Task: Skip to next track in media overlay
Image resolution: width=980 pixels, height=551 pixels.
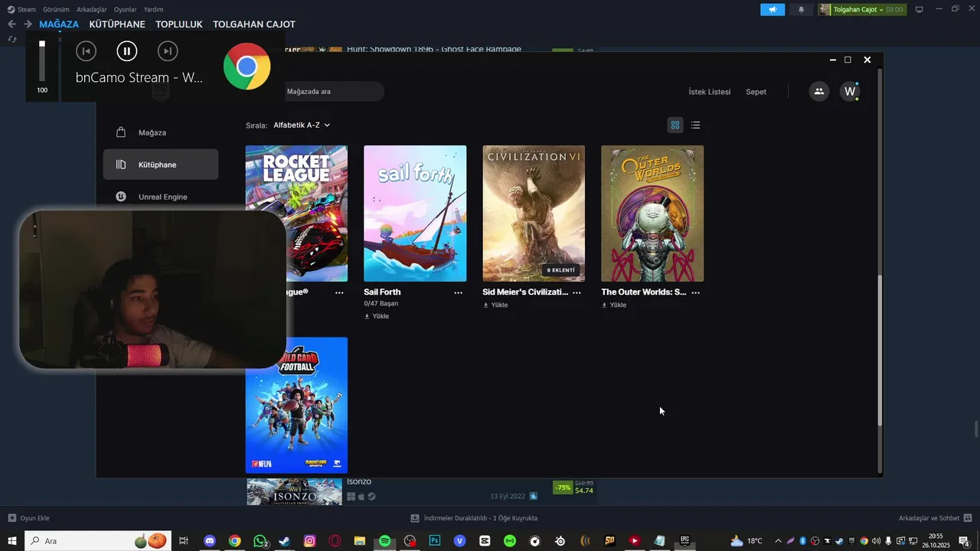Action: click(x=168, y=51)
